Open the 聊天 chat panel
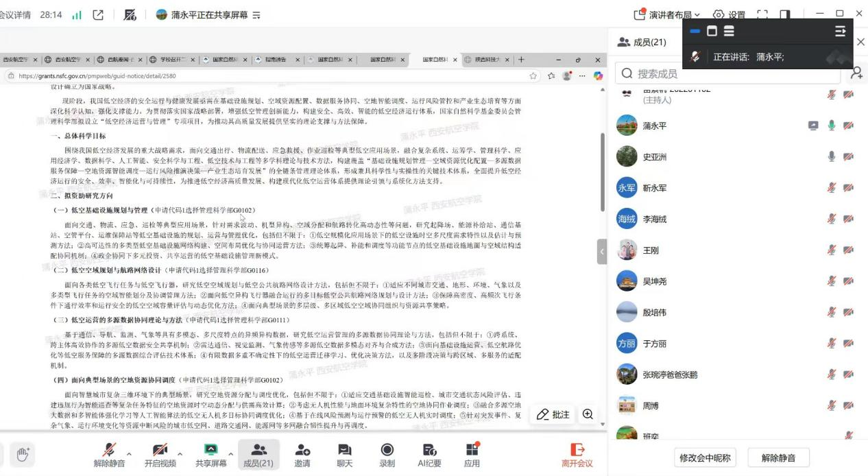This screenshot has height=476, width=868. tap(344, 455)
